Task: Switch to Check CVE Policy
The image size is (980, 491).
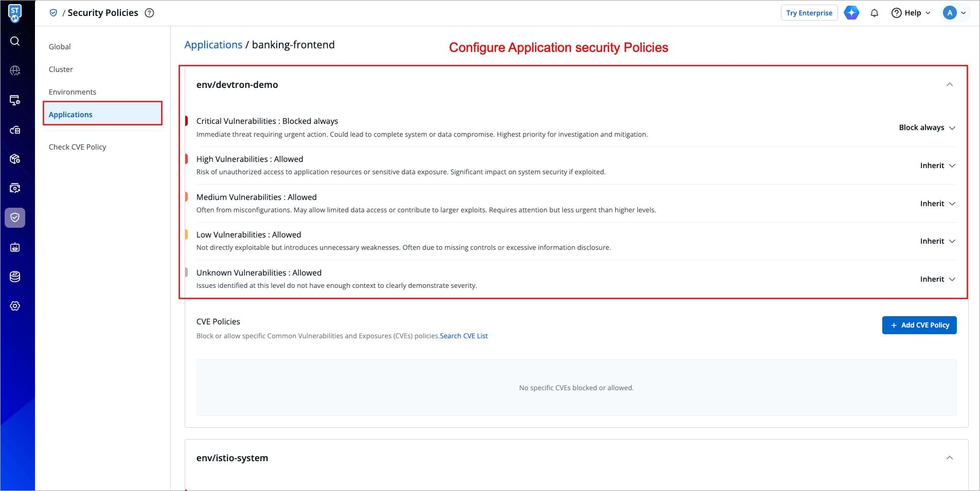Action: pyautogui.click(x=77, y=147)
